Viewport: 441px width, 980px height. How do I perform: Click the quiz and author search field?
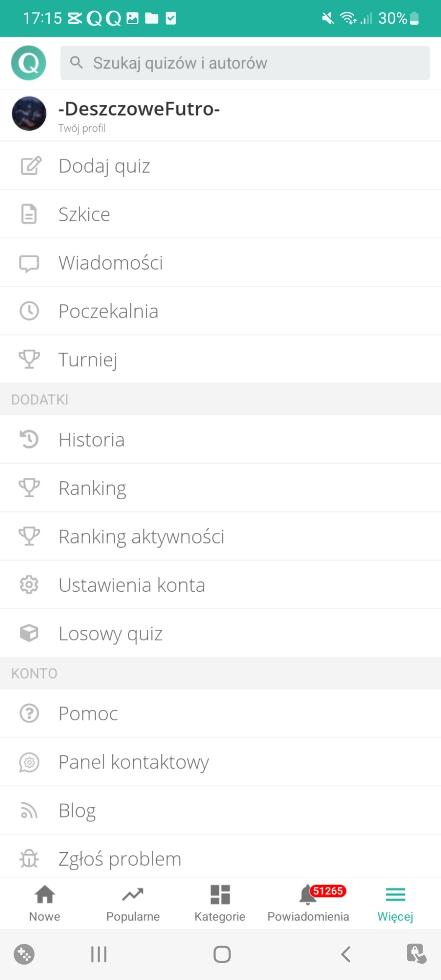tap(245, 63)
